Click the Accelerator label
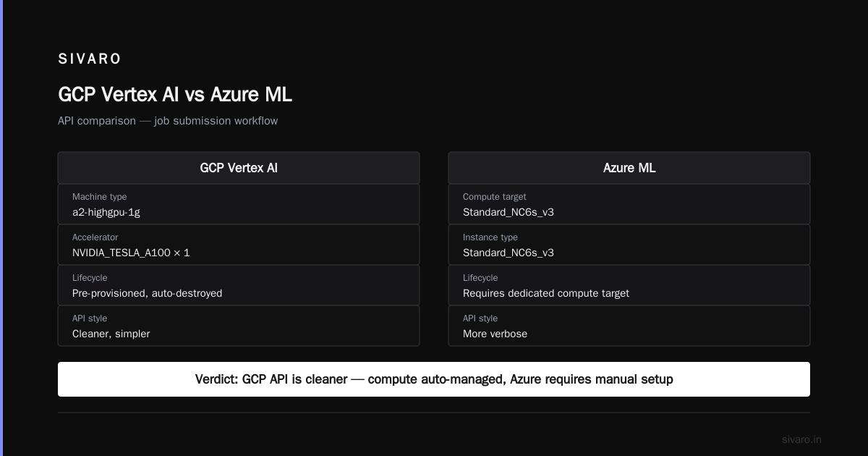This screenshot has width=868, height=456. click(95, 237)
